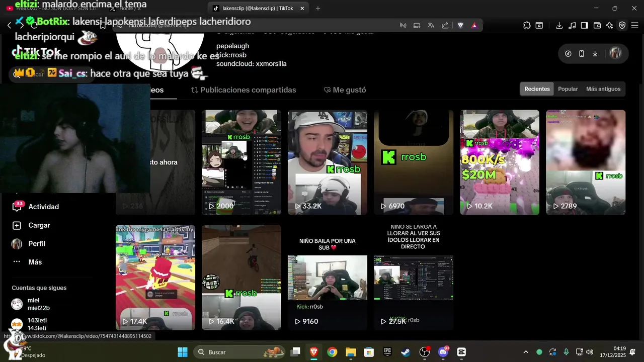The height and width of the screenshot is (362, 644).
Task: Open the video with 6970 views
Action: click(x=414, y=162)
